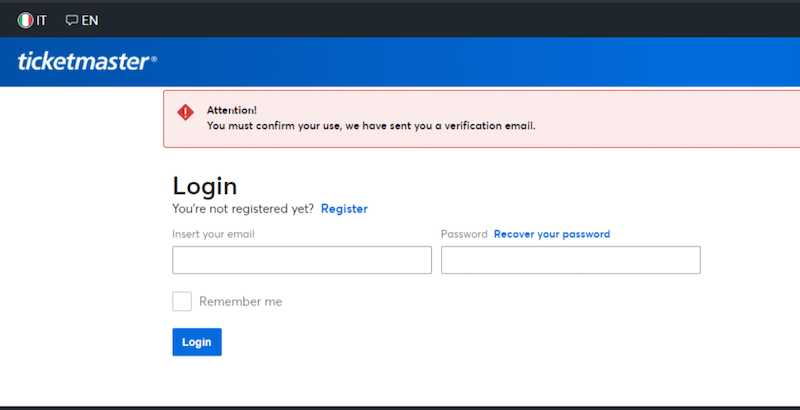Focus the email input field
This screenshot has width=800, height=410.
(x=301, y=260)
